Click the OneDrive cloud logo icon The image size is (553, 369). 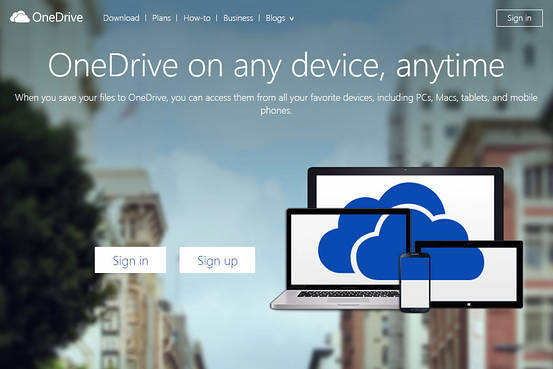coord(20,17)
